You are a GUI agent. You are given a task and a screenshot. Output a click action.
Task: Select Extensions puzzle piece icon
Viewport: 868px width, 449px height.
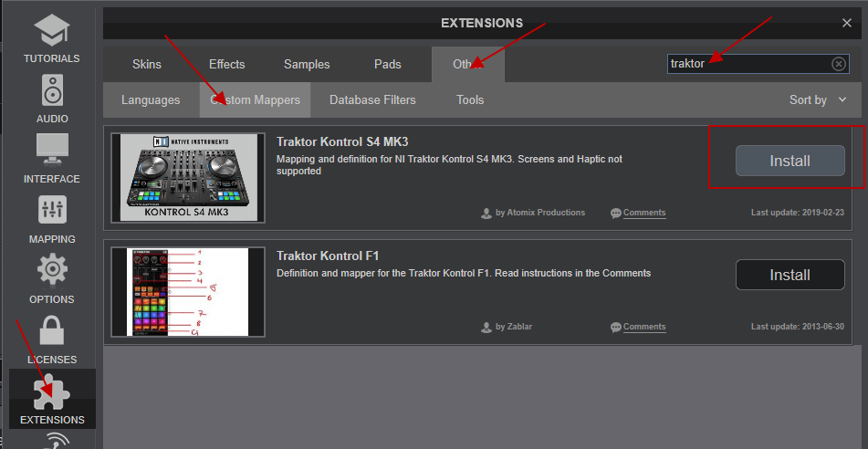52,392
